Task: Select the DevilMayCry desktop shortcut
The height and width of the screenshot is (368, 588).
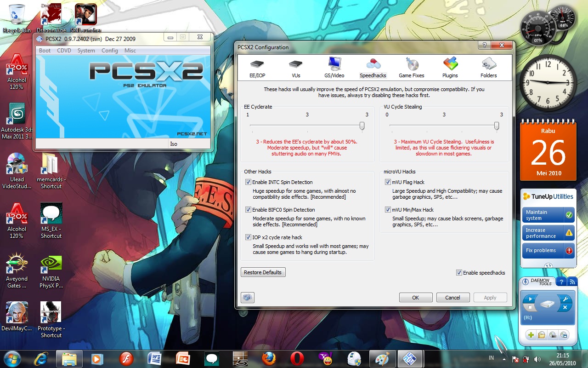Action: pos(17,316)
